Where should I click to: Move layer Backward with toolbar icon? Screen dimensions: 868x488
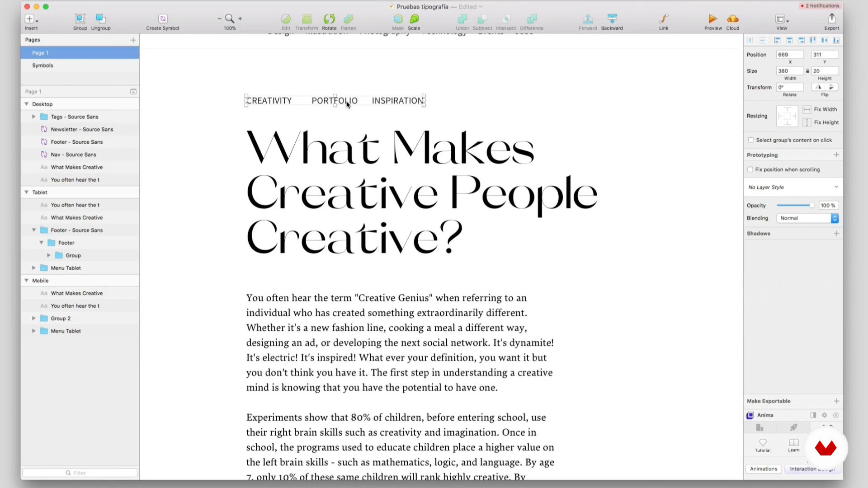pos(612,19)
